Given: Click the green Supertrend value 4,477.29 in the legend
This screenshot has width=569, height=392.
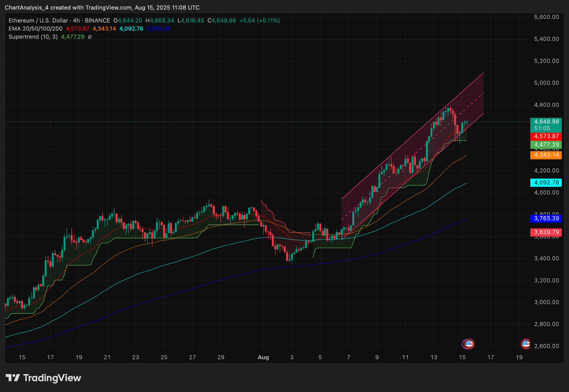Looking at the screenshot, I should pos(73,37).
